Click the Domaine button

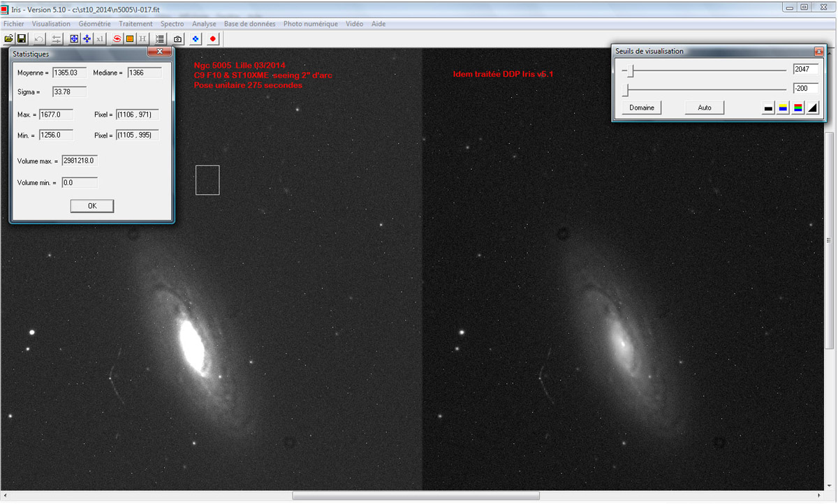tap(642, 108)
